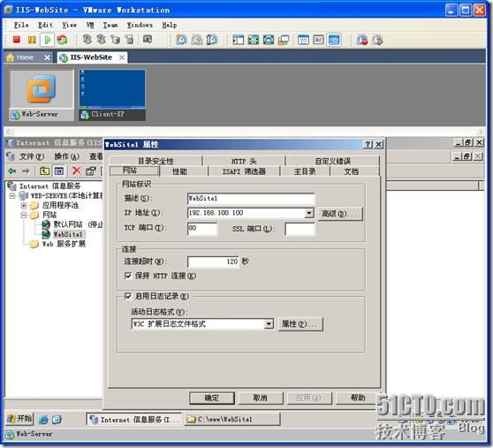Click the Take Snapshot clock icon
This screenshot has width=493, height=448.
[181, 40]
